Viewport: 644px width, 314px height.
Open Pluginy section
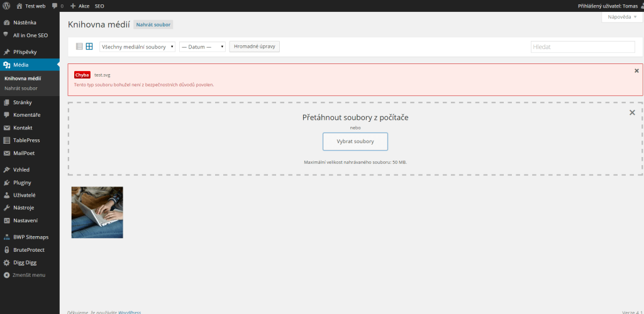22,182
